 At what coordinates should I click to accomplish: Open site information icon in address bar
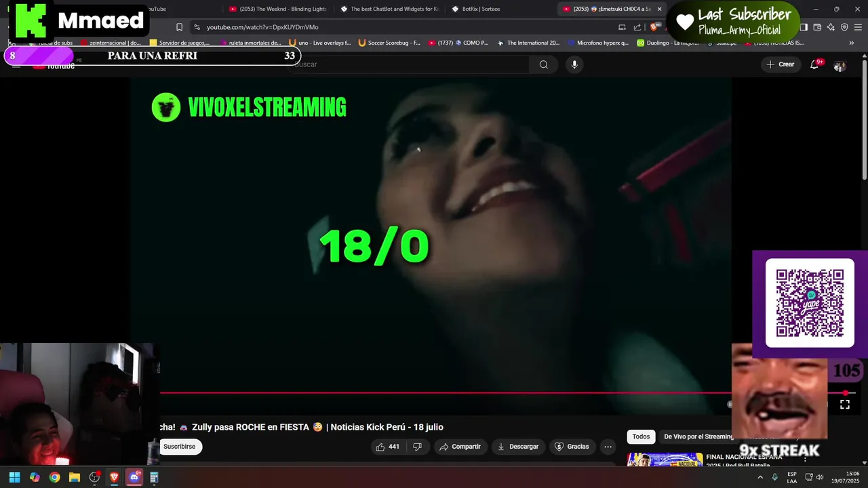pos(197,27)
